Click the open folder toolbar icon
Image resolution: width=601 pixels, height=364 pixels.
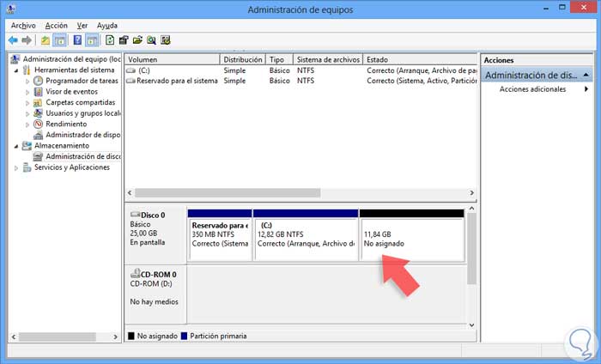coord(137,40)
